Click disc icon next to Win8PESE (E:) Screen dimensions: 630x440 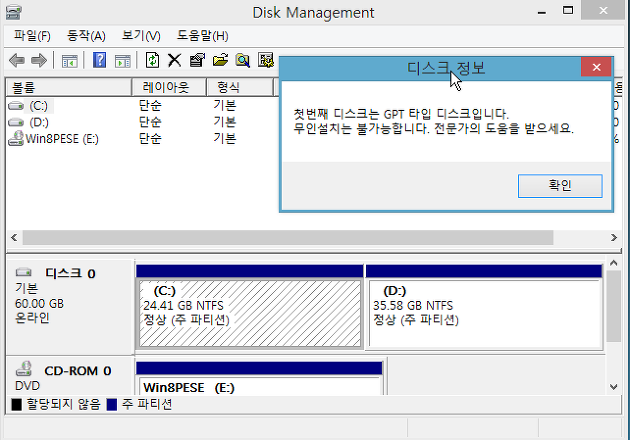coord(16,139)
